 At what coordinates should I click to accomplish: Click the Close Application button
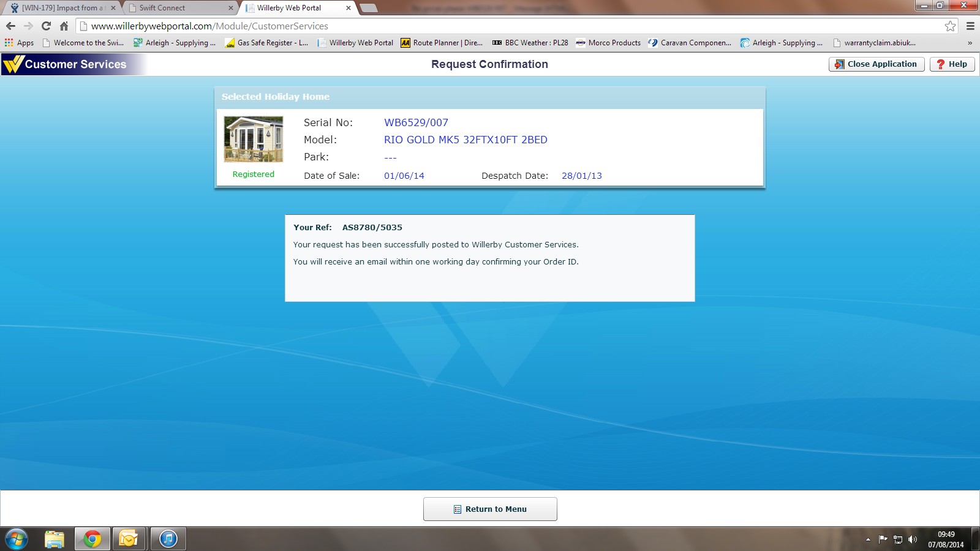click(876, 64)
